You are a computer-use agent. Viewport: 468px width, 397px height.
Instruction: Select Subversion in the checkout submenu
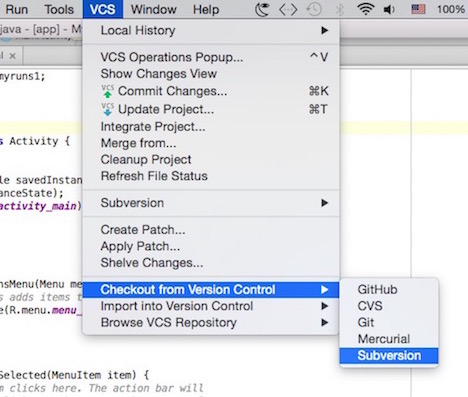(x=389, y=356)
